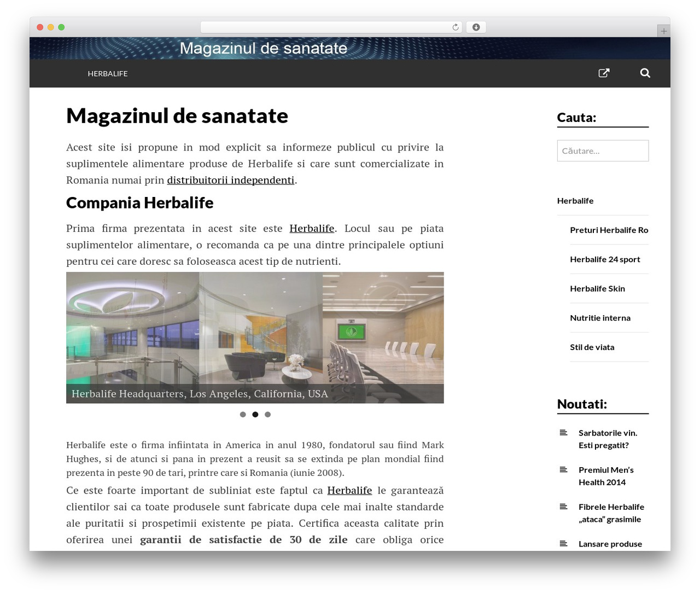The height and width of the screenshot is (593, 700).
Task: Follow the distribuitorii independenti link
Action: [231, 180]
